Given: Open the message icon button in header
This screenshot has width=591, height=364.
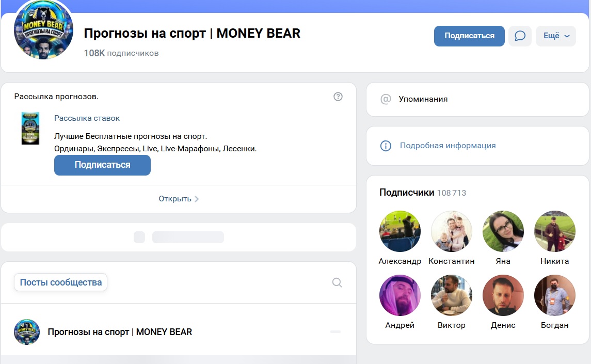Looking at the screenshot, I should pyautogui.click(x=520, y=36).
